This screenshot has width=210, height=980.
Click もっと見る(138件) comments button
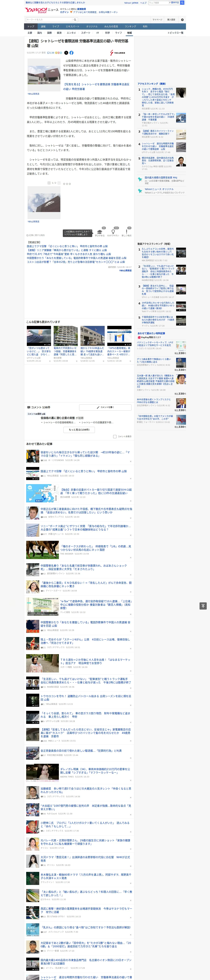[79, 430]
